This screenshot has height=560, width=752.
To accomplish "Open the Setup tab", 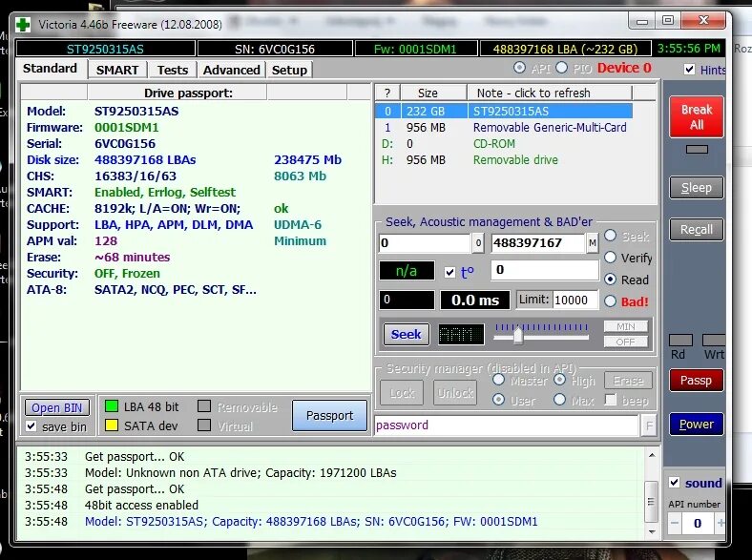I will [290, 70].
